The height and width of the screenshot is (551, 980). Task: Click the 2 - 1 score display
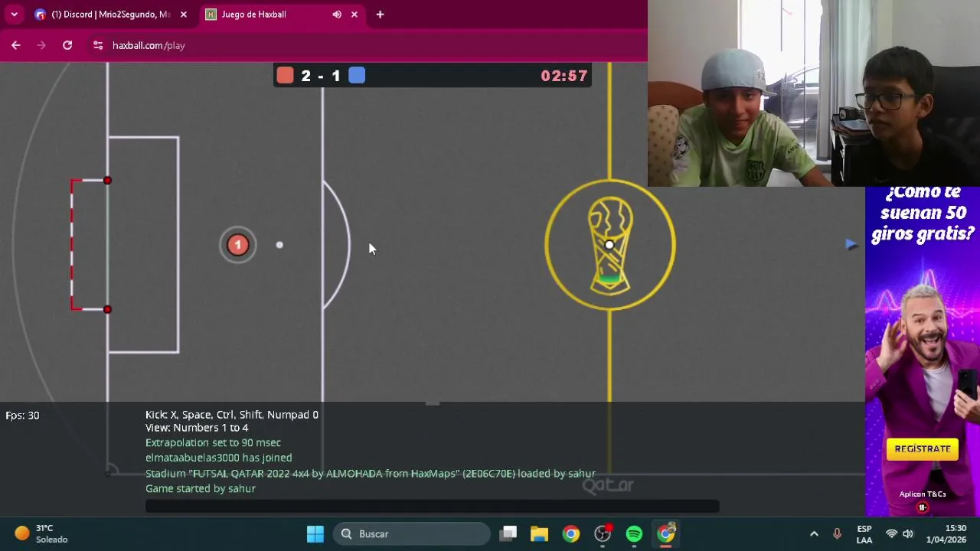click(x=321, y=76)
